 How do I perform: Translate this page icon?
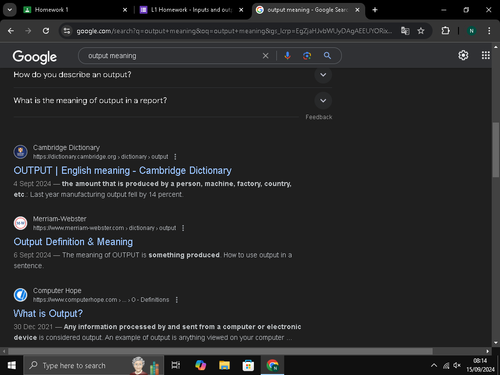pos(405,31)
